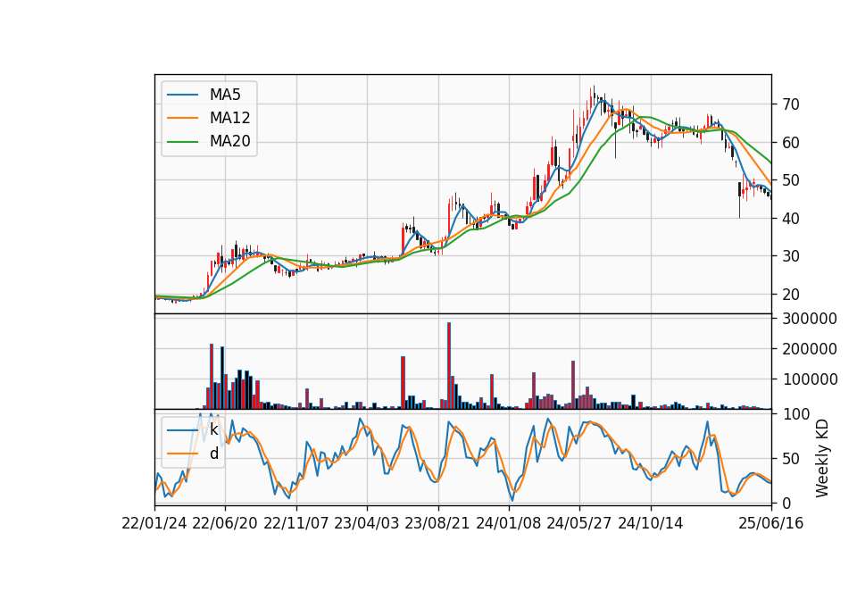Click the volume axis value 200000
Viewport: 857px width, 616px height.
[x=810, y=349]
